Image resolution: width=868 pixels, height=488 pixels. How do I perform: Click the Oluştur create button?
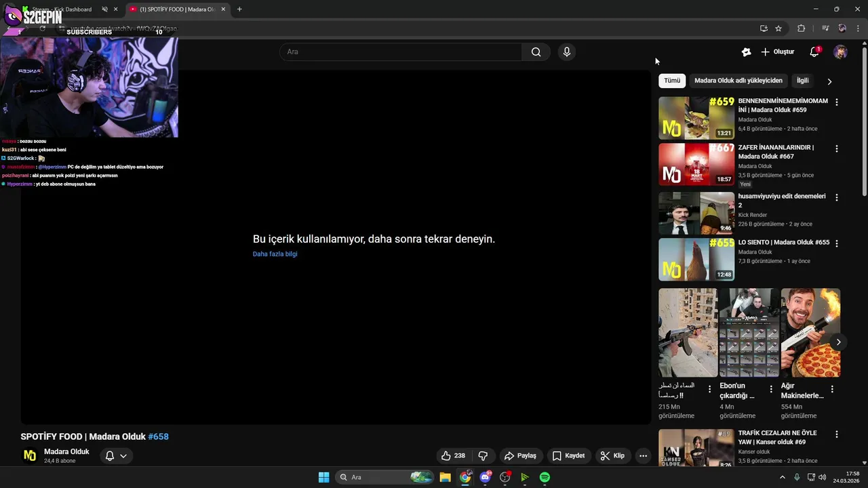(777, 52)
